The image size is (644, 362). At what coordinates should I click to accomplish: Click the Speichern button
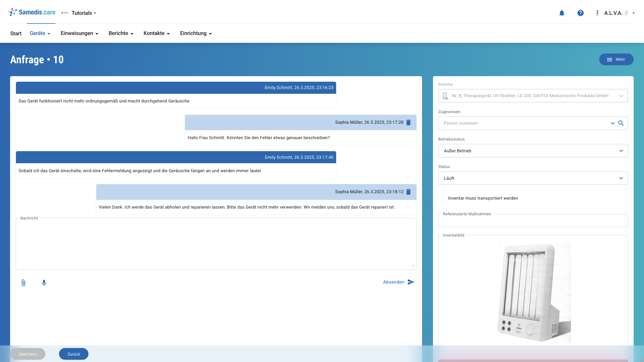28,354
